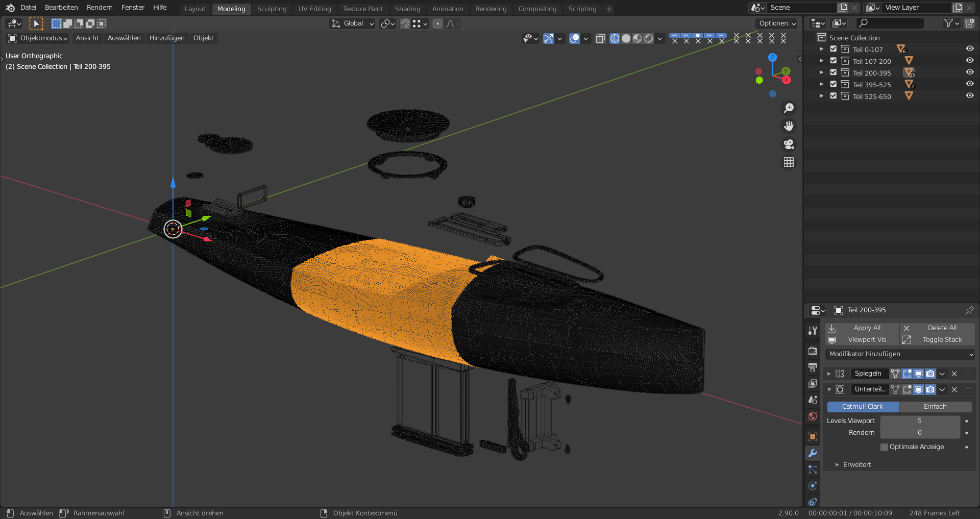The height and width of the screenshot is (519, 980).
Task: Click the zoom magnifier viewport icon
Action: tap(789, 108)
